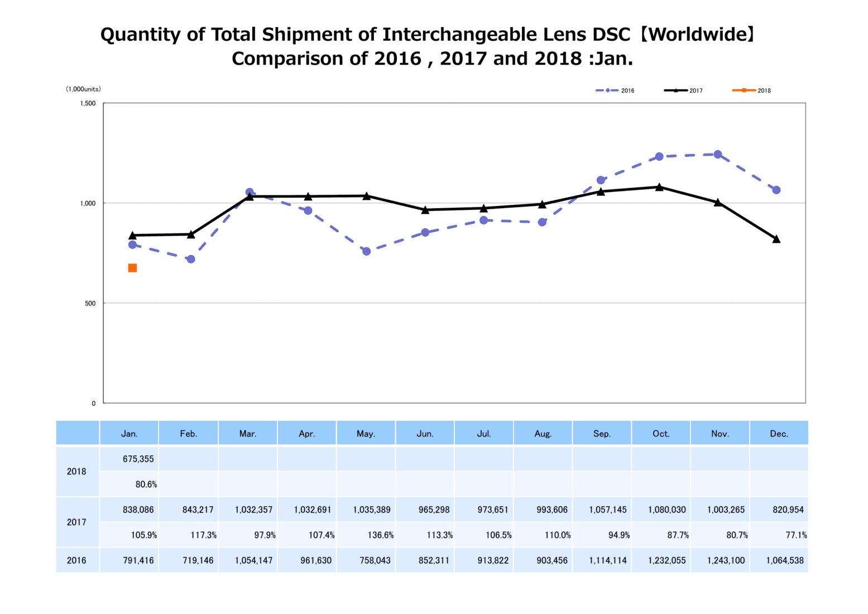Click the 2016 dashed-line legend marker
Image resolution: width=868 pixels, height=614 pixels.
click(x=607, y=90)
